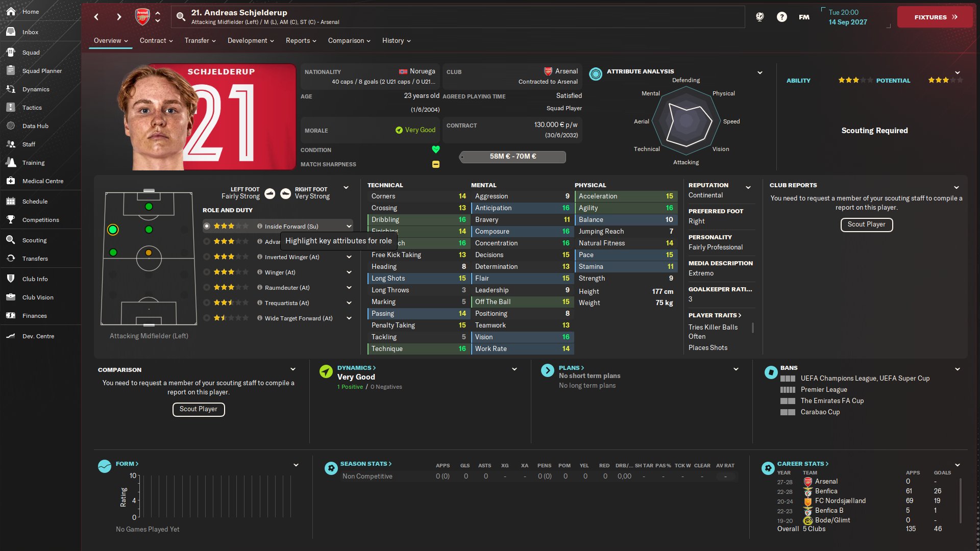
Task: Select the Wide Target Forward (At) radio
Action: 207,318
